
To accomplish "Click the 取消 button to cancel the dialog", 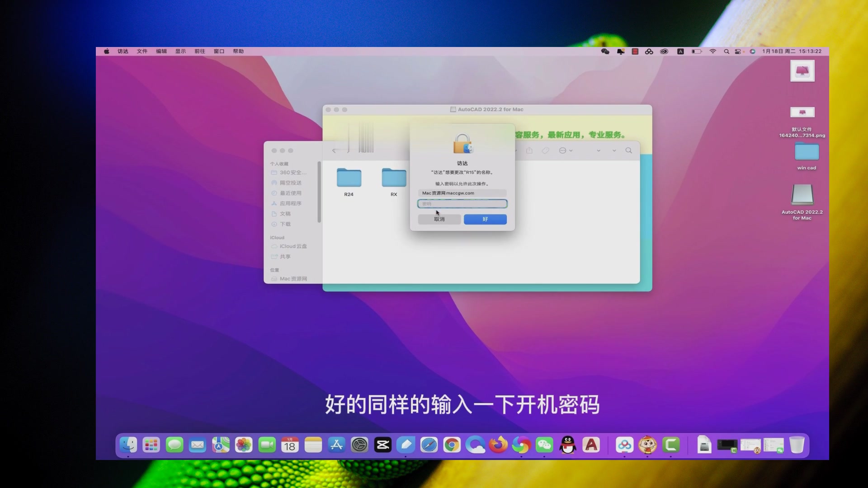I will pos(439,219).
